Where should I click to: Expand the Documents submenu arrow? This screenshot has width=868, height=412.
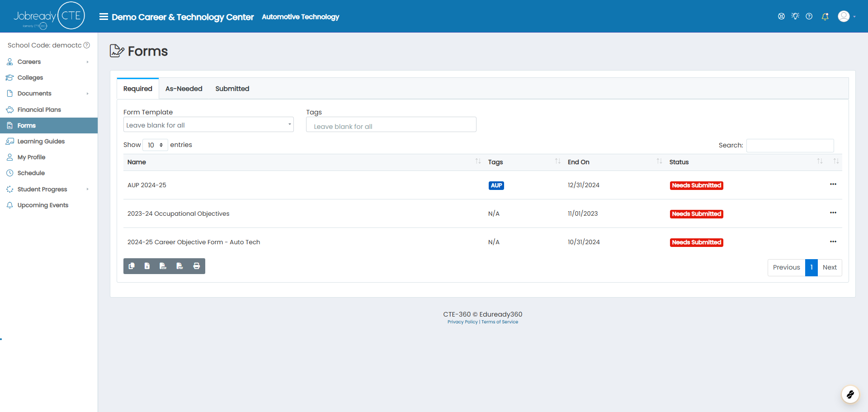pos(87,94)
